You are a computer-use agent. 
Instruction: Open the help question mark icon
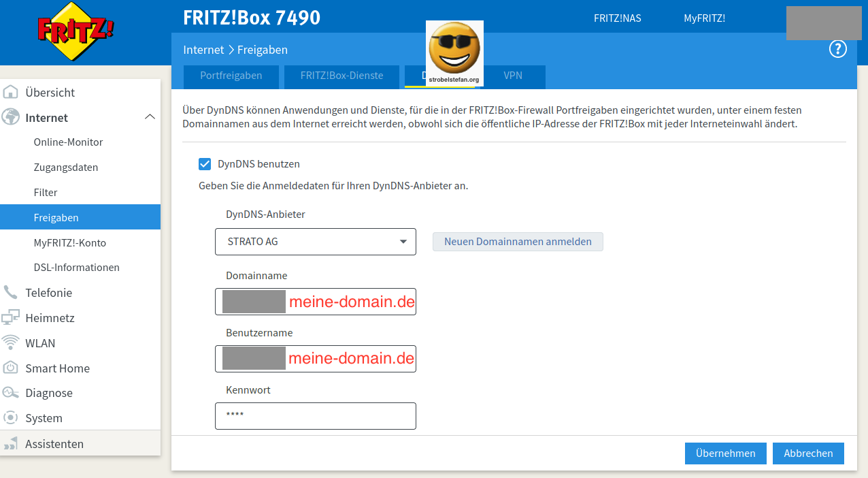tap(837, 49)
